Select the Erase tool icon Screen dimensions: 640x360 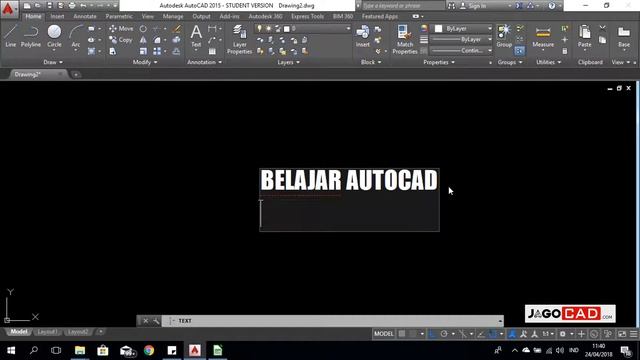click(x=176, y=29)
